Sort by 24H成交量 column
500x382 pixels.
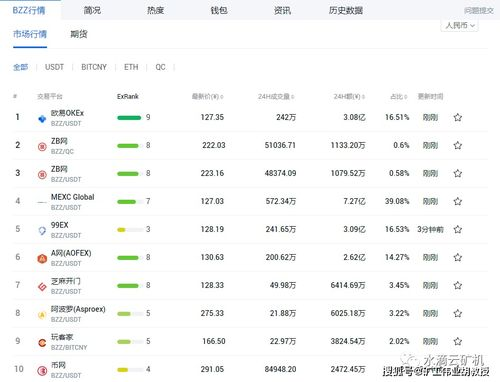pyautogui.click(x=276, y=97)
